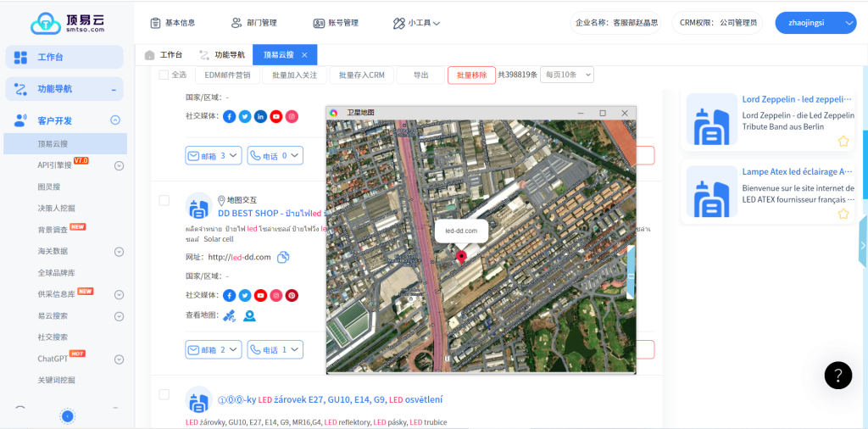
Task: Tick the 全选 select-all checkbox
Action: 164,75
